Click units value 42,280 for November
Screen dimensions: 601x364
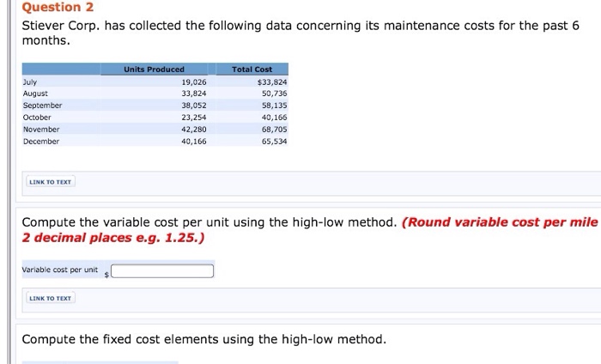tap(194, 129)
